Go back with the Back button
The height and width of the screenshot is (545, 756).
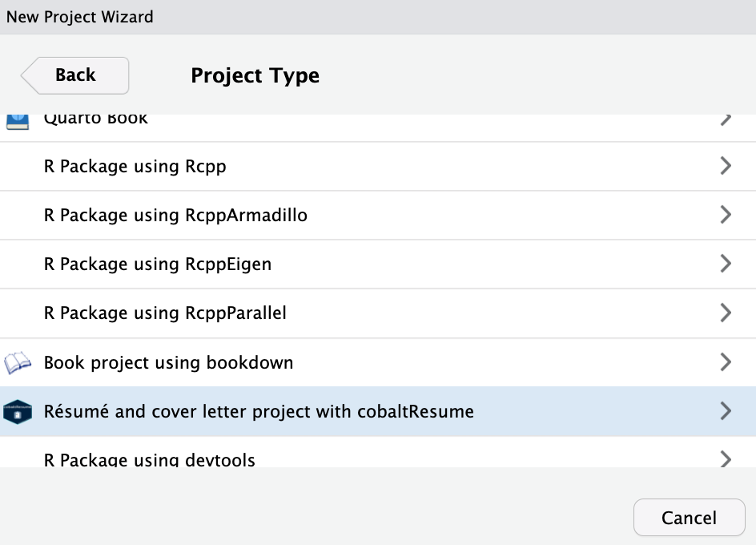(x=75, y=75)
